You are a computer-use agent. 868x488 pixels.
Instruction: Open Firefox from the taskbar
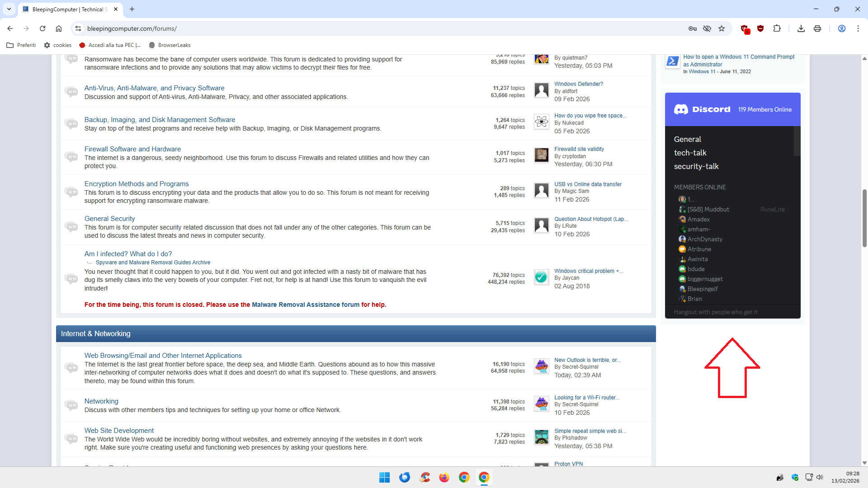click(x=444, y=477)
